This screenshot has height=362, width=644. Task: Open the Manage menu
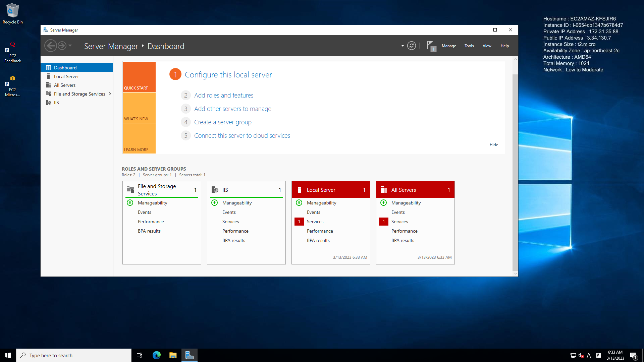[449, 46]
